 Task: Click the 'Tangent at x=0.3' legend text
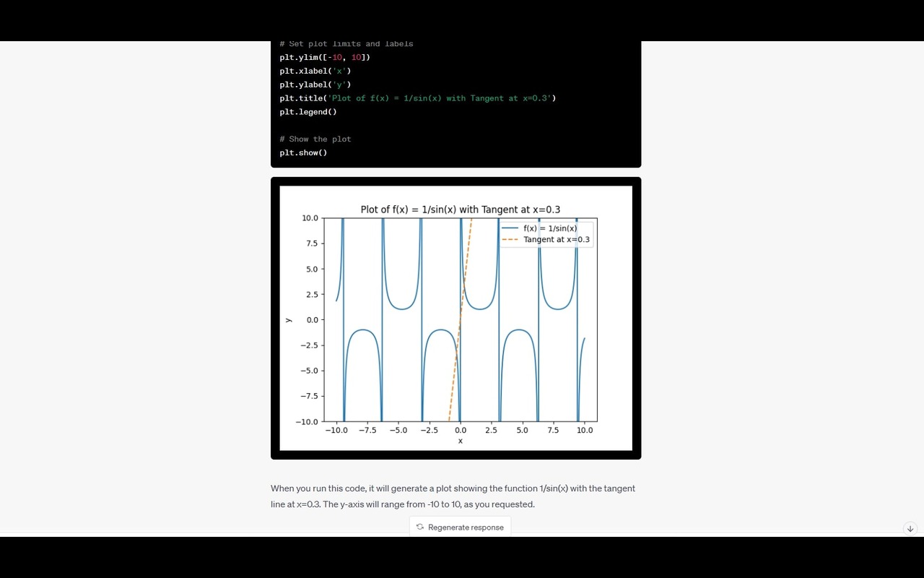(557, 240)
